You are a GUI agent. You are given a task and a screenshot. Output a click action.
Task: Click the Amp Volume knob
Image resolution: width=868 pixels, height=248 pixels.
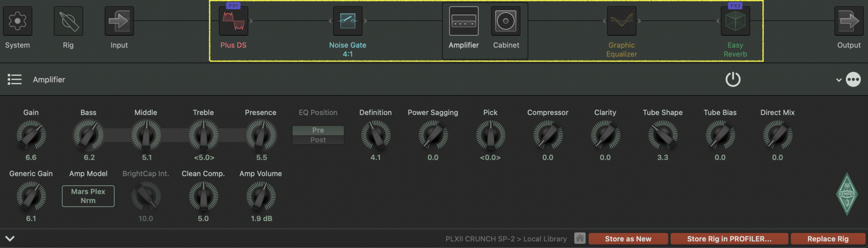point(261,196)
